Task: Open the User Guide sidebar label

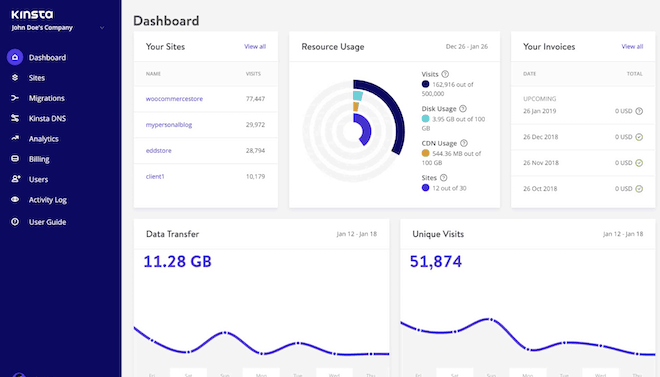Action: tap(47, 222)
